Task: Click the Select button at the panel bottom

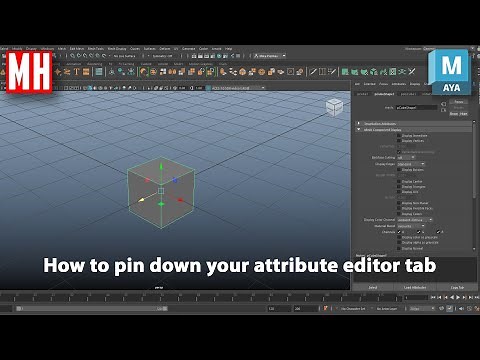Action: click(373, 287)
